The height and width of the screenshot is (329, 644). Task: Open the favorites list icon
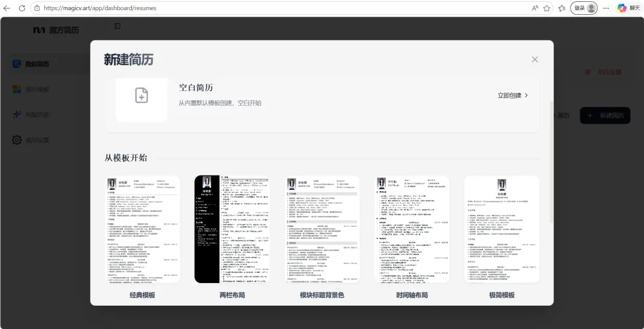562,8
